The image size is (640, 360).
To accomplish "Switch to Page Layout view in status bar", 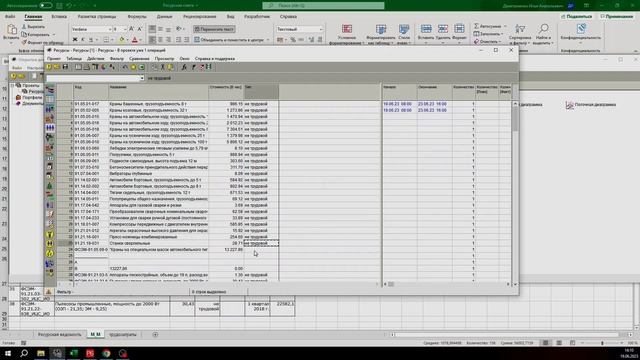I will tap(559, 343).
